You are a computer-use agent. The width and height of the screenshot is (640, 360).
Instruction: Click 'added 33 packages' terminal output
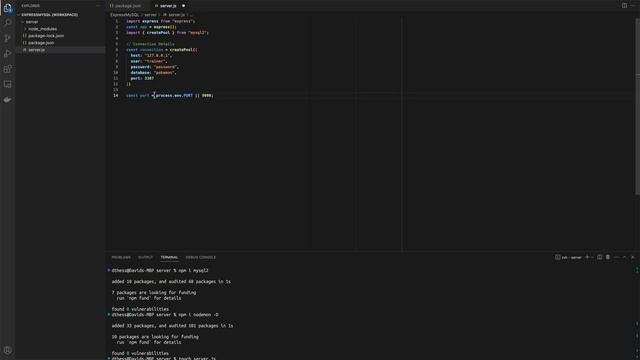(172, 326)
